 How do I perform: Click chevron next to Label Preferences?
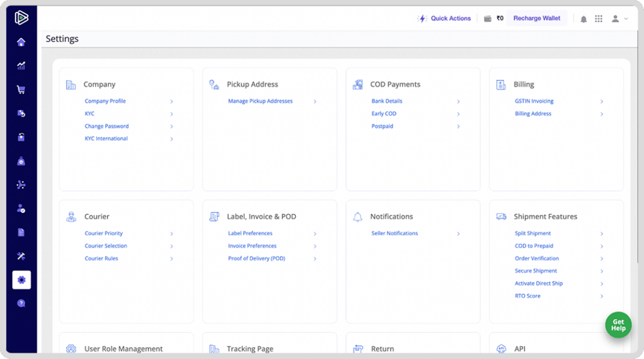click(x=315, y=234)
